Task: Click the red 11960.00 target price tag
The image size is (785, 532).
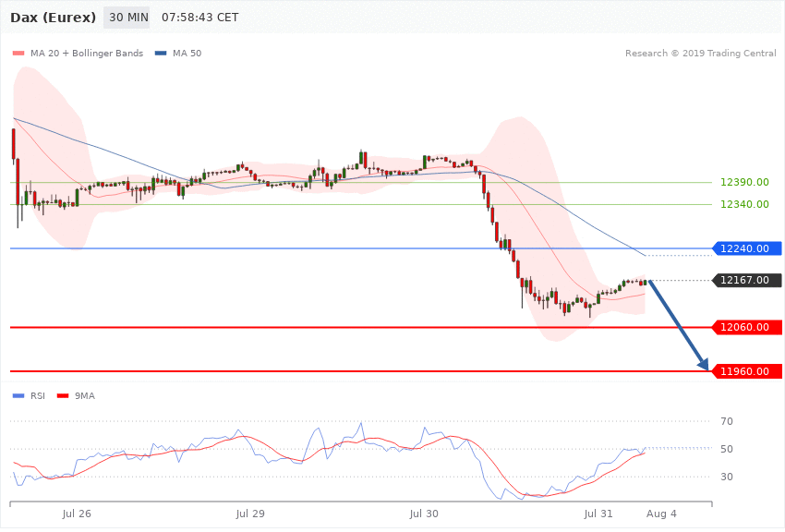Action: tap(746, 371)
